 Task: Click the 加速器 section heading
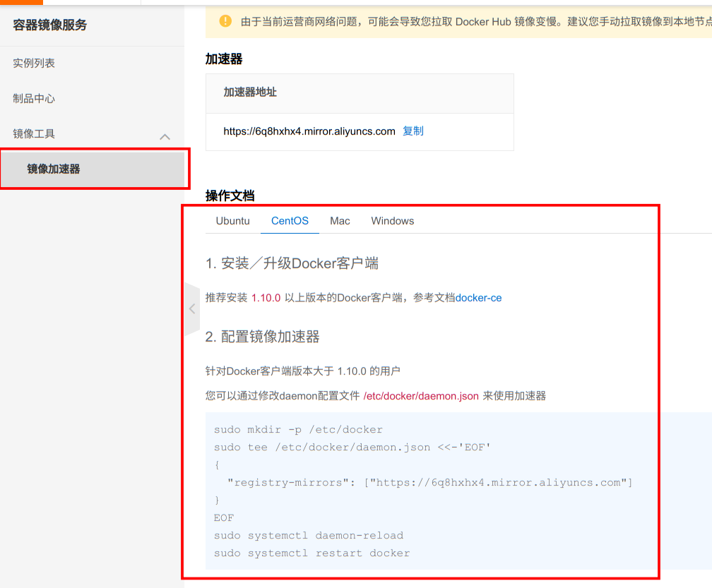point(224,59)
